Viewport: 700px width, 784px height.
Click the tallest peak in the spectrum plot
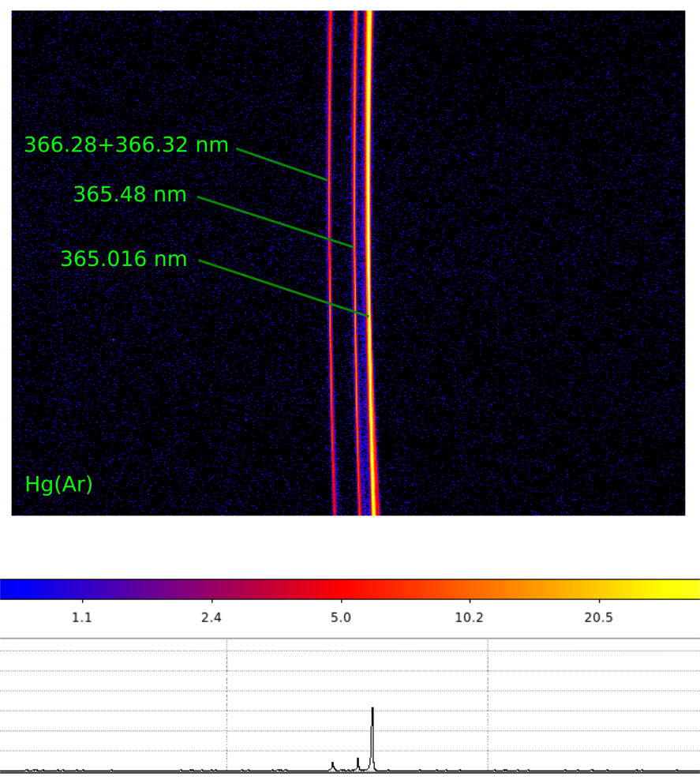(372, 739)
